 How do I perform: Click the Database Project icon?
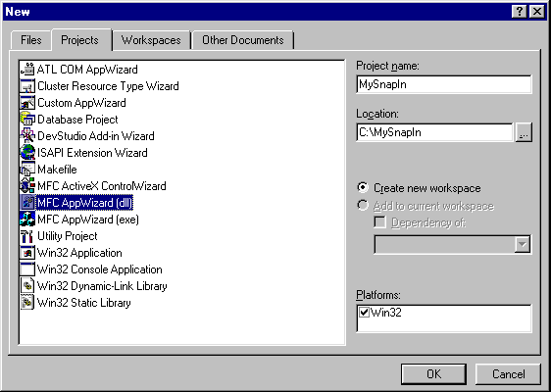(27, 120)
